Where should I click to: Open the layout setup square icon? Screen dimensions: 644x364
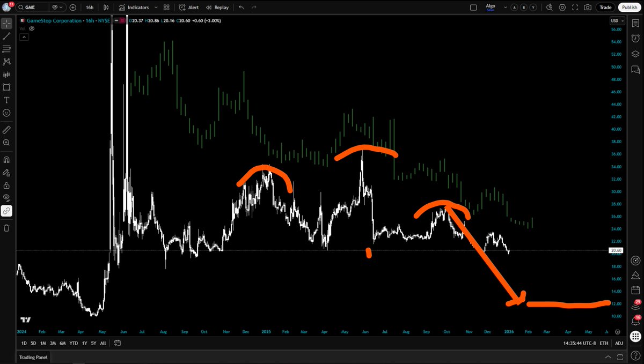[473, 8]
